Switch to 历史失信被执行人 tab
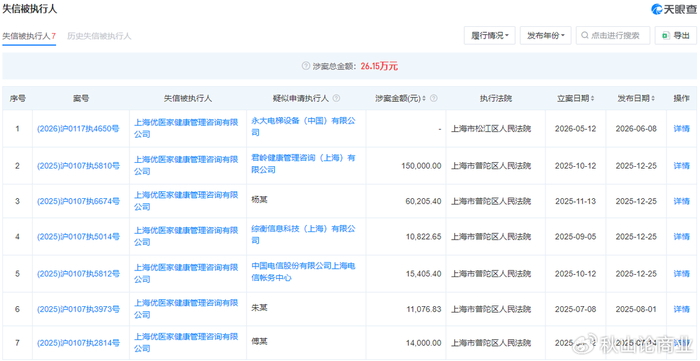Screen dimensions: 700x361 pos(99,37)
